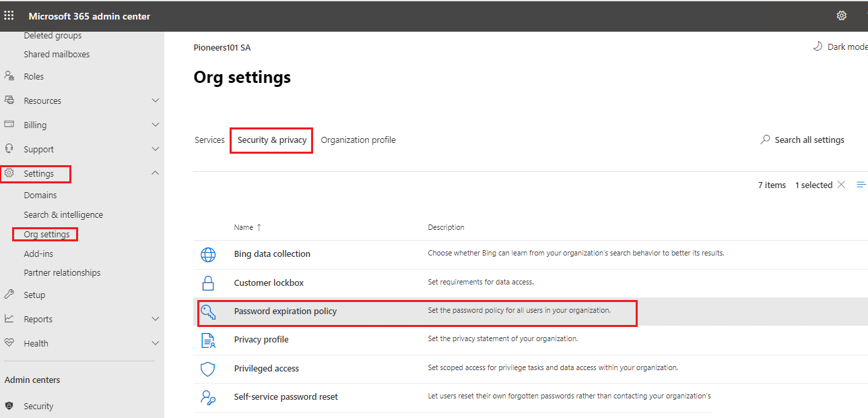The width and height of the screenshot is (868, 418).
Task: Click 'Set the privacy statement of your organization.'
Action: click(503, 338)
